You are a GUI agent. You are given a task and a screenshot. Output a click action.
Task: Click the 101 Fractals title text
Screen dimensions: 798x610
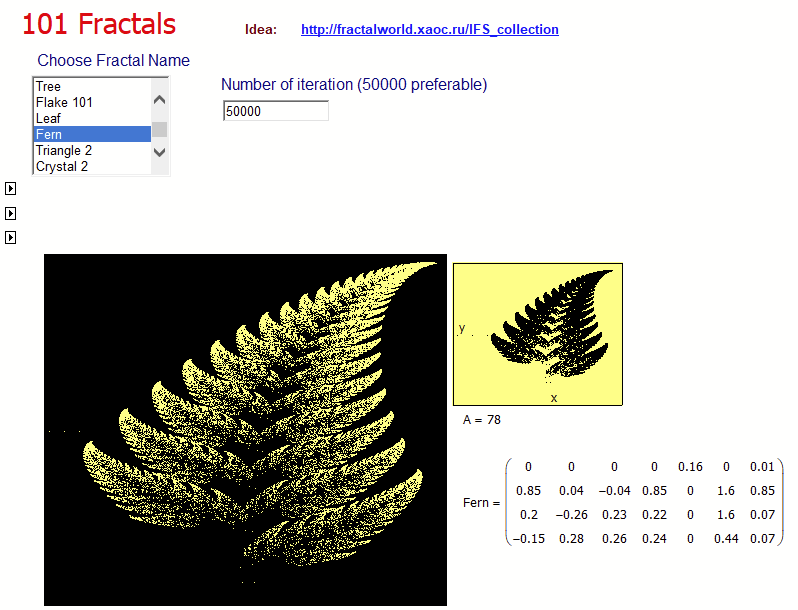[99, 24]
